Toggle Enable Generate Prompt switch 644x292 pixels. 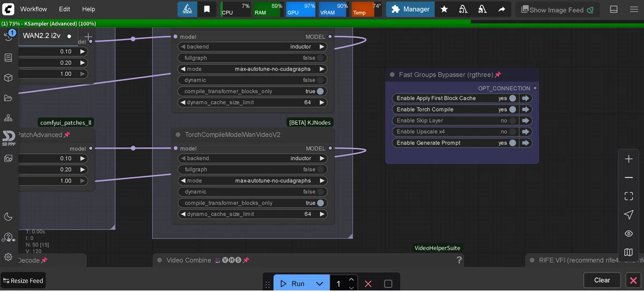click(513, 143)
